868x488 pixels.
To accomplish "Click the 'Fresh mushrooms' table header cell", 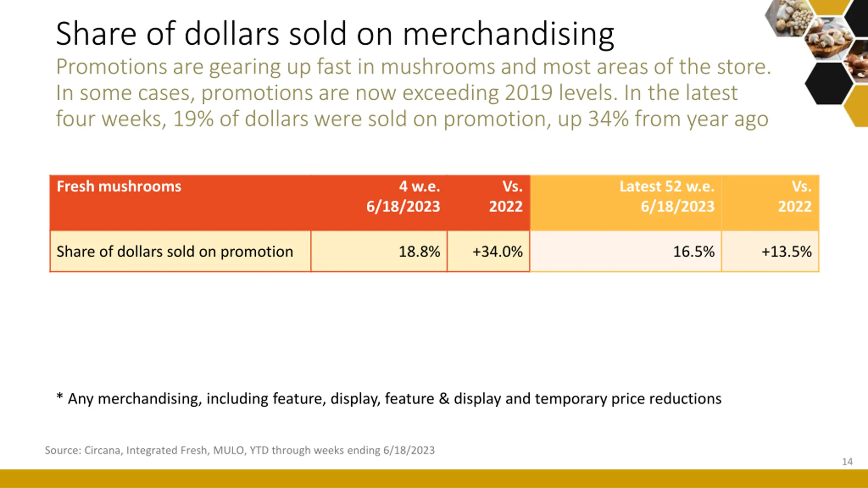I will [x=180, y=203].
